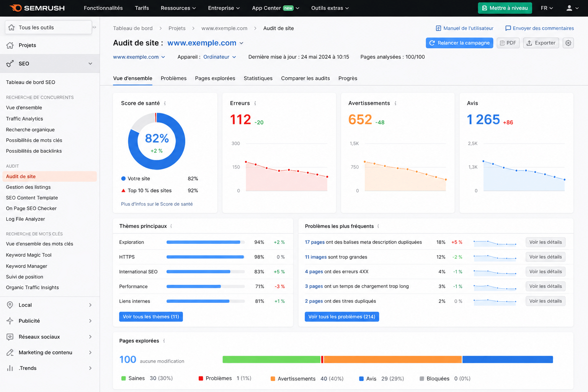Screen dimensions: 588x392
Task: Click the blue Avis bar segment
Action: pyautogui.click(x=508, y=359)
